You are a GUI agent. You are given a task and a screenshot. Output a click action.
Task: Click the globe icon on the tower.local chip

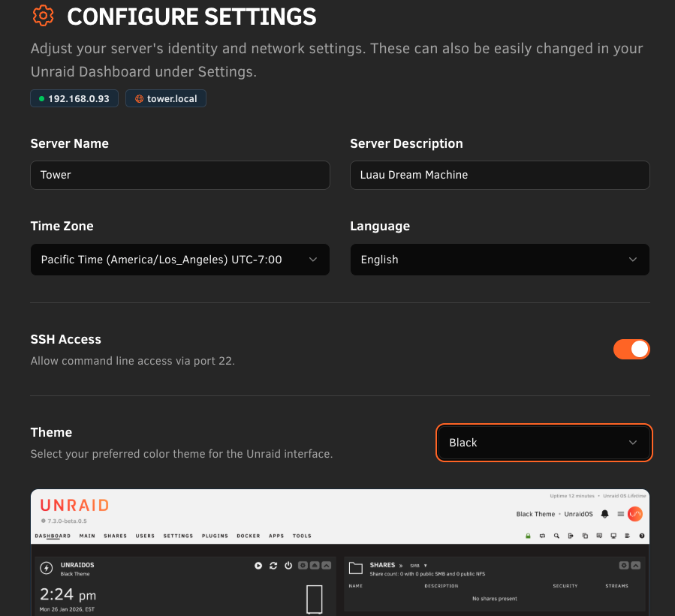point(137,98)
